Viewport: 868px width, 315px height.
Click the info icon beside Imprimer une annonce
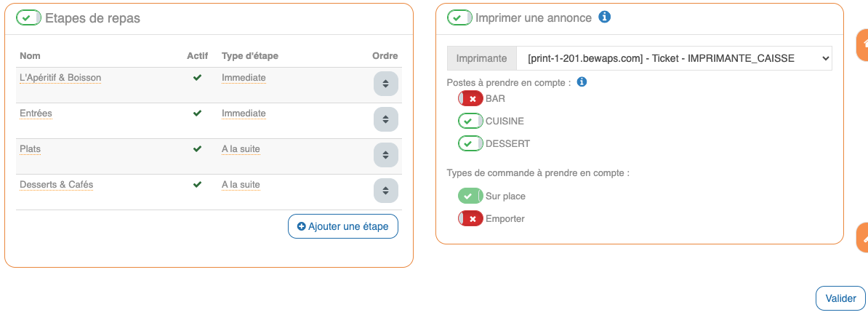[x=604, y=17]
